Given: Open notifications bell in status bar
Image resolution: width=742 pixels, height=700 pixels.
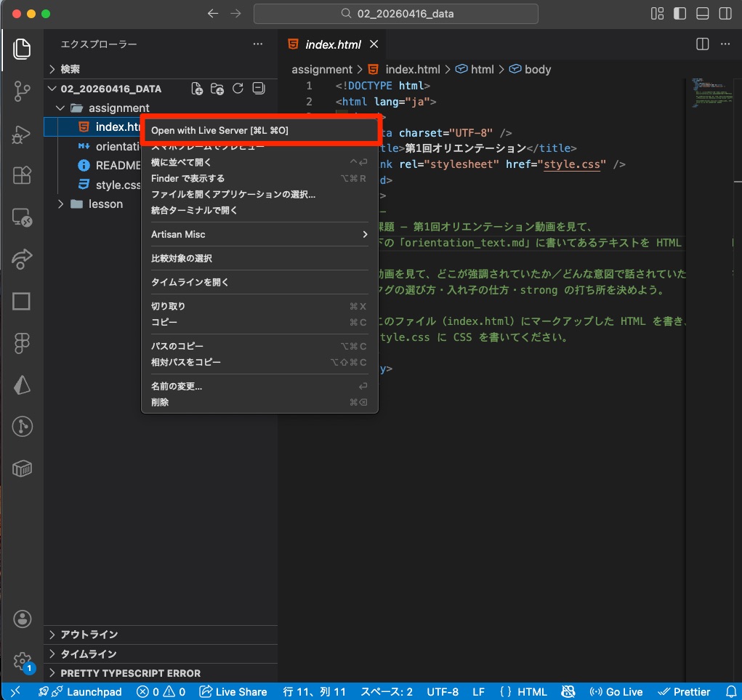Looking at the screenshot, I should tap(731, 691).
